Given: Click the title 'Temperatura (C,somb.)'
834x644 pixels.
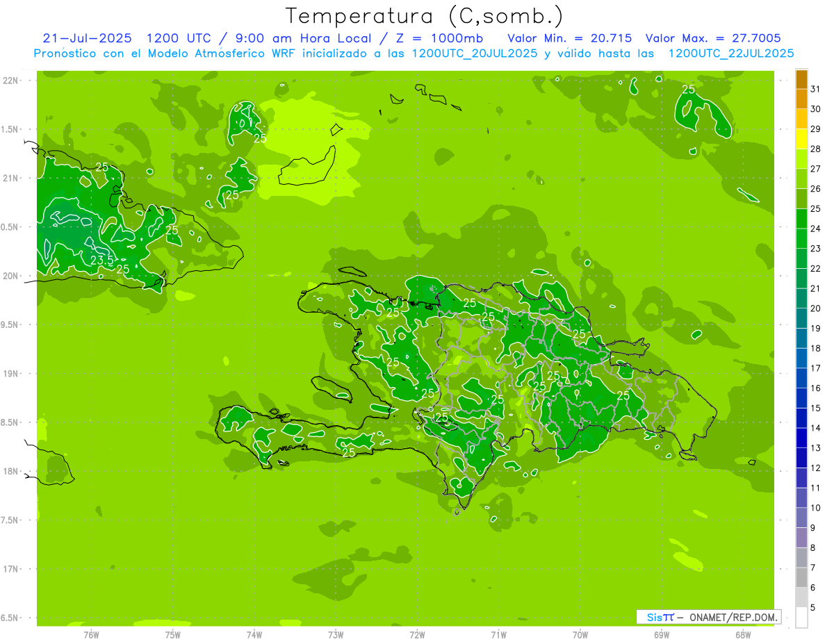Looking at the screenshot, I should 424,16.
